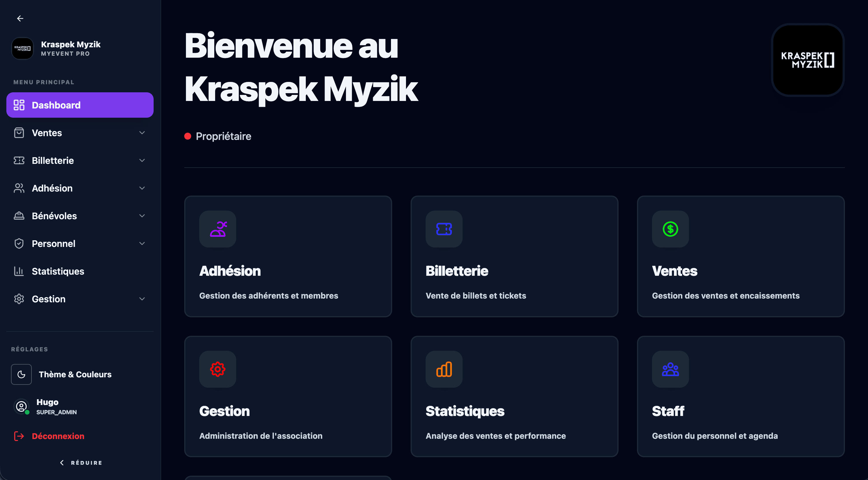Click the purple member icon on Adhésion card
Screen dimensions: 868x480
coord(218,229)
